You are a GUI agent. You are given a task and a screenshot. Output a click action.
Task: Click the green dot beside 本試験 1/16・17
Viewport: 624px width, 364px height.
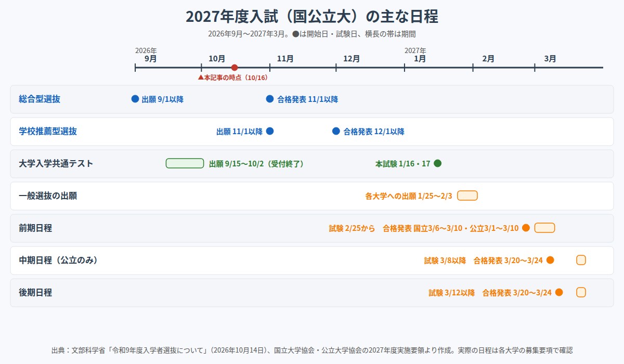438,163
